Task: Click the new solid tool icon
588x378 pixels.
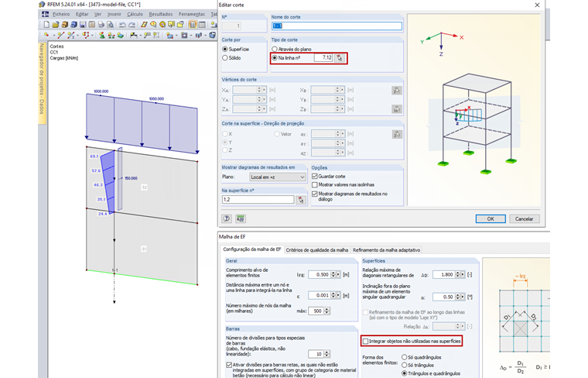Action: (x=198, y=35)
